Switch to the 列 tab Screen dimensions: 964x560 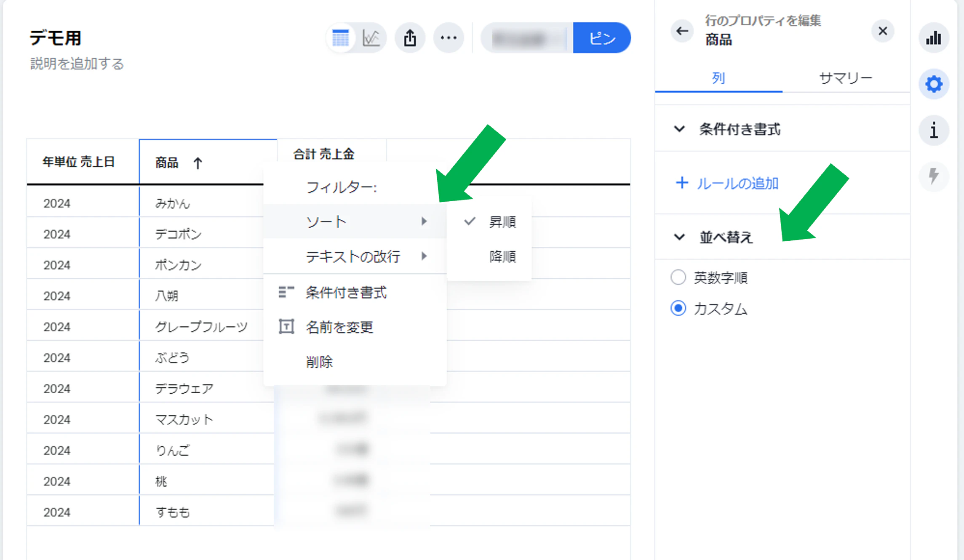point(718,78)
